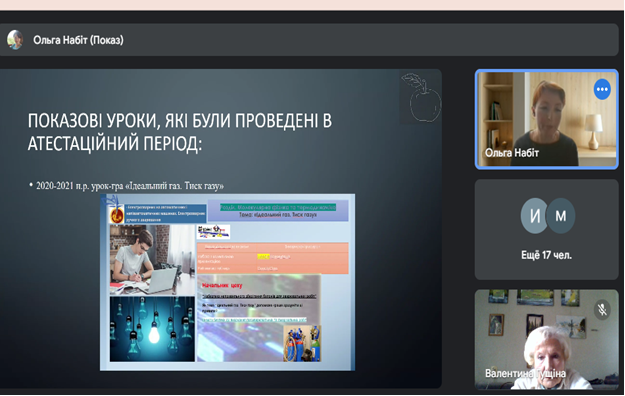Click Ольга Набіт presenter avatar in top bar

click(x=15, y=40)
